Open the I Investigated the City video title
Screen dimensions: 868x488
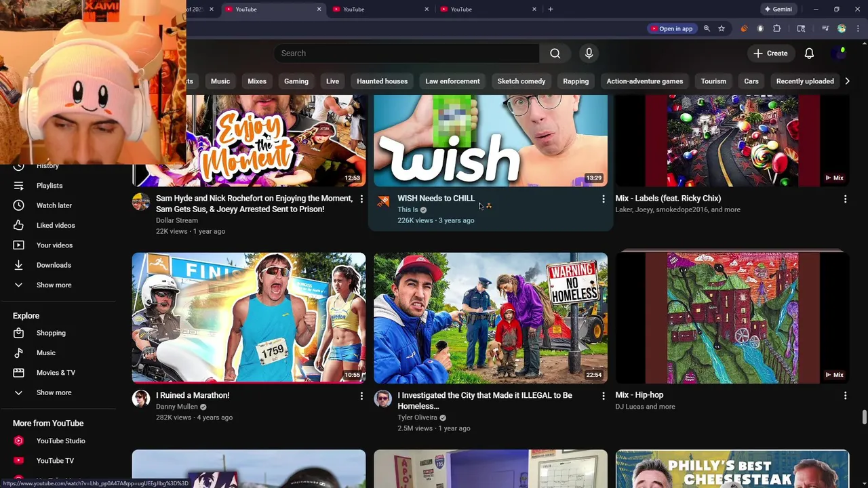click(x=485, y=401)
